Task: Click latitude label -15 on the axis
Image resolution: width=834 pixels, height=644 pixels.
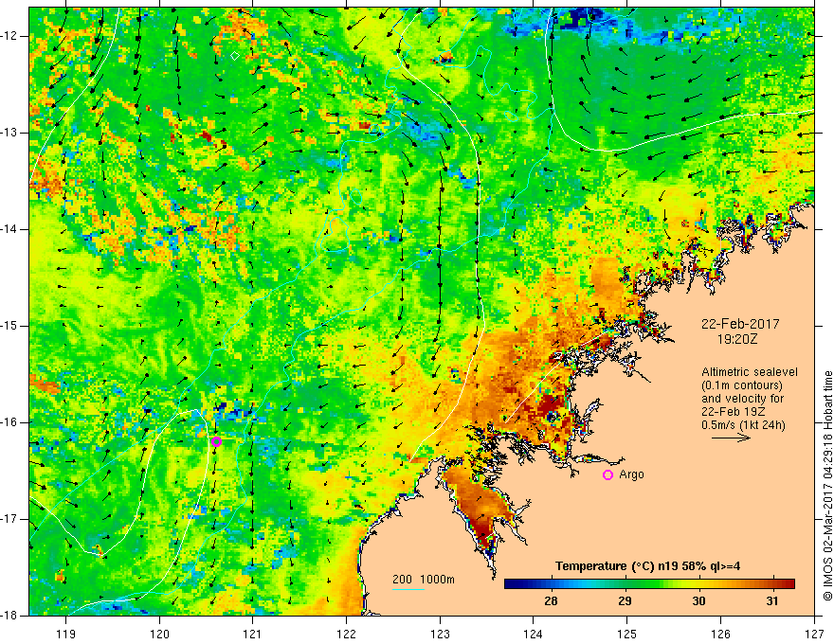Action: coord(9,326)
